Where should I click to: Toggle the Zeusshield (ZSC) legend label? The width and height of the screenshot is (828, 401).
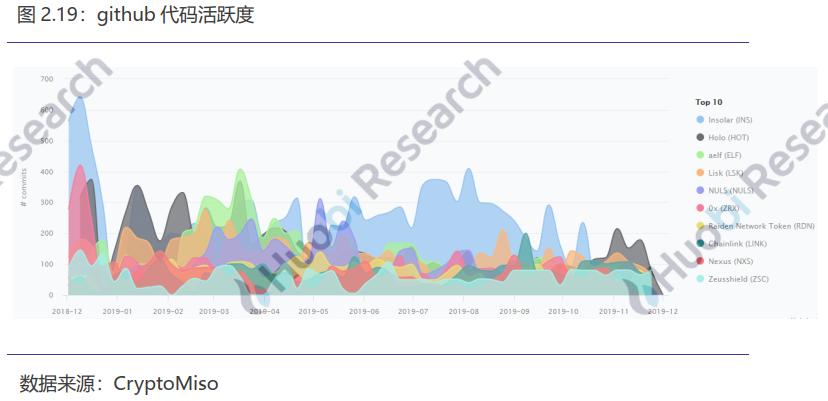tap(738, 279)
